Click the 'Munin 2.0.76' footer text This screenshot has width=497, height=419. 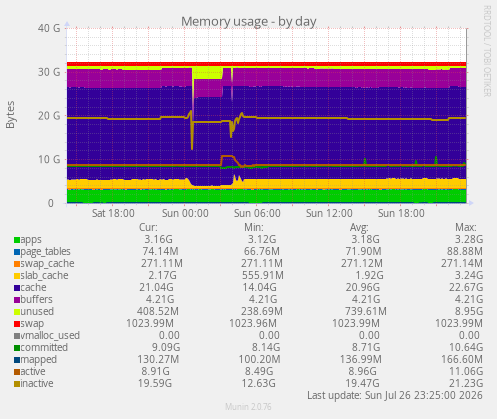tap(248, 407)
